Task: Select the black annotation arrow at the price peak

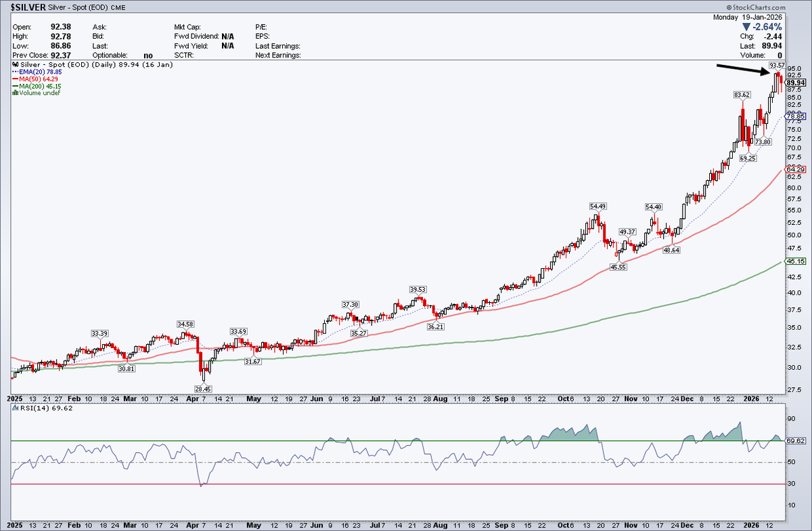Action: 744,68
